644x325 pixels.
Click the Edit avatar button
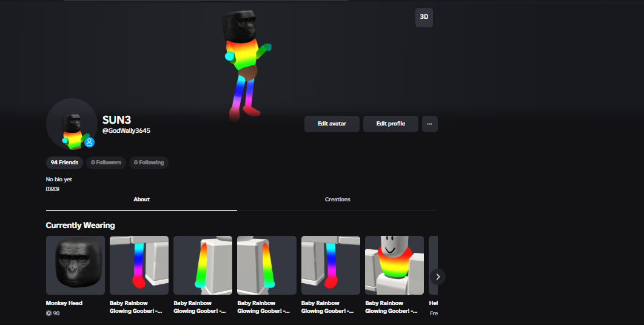pyautogui.click(x=332, y=124)
